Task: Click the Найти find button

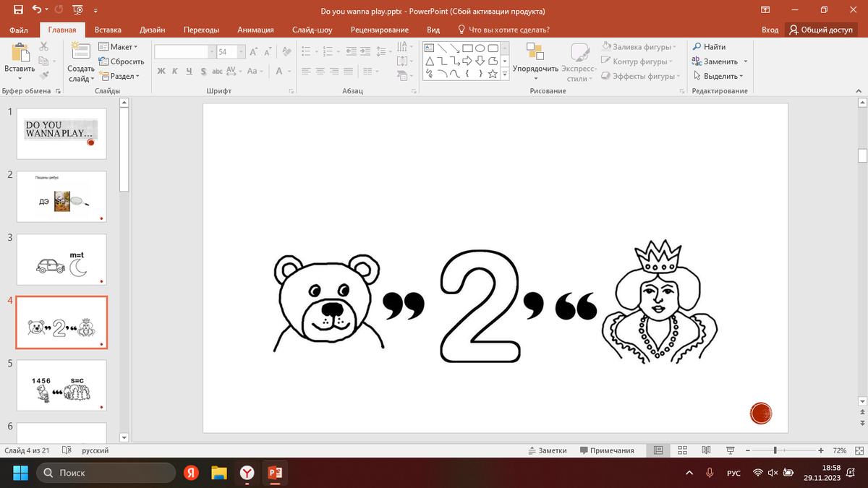Action: coord(710,47)
